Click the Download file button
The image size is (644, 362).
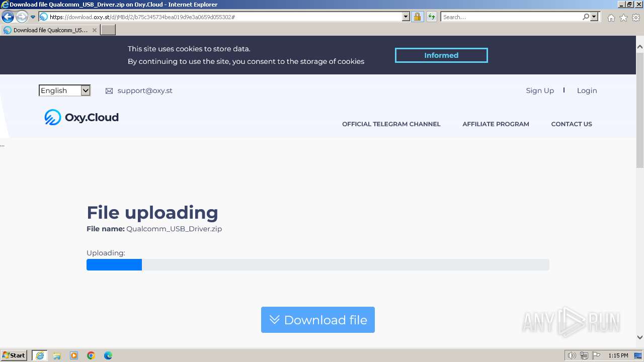click(x=318, y=320)
